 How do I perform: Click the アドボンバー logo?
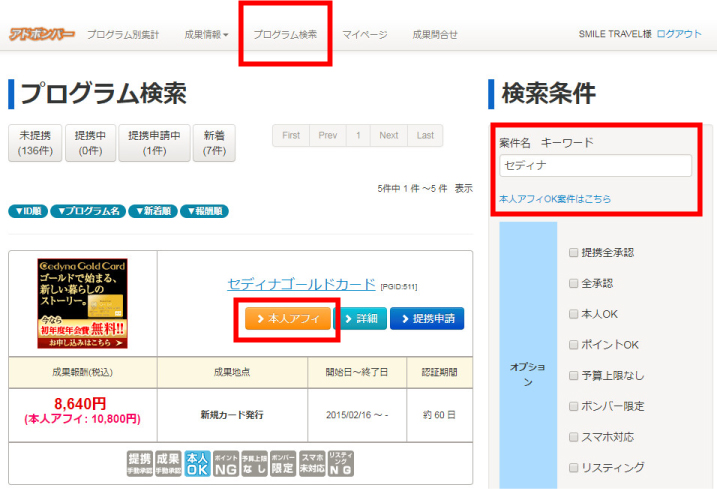[x=42, y=34]
